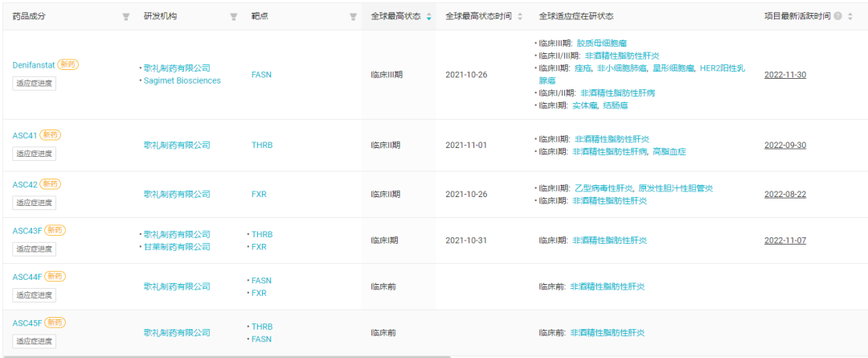Open the ASC42 drug link
This screenshot has height=358, width=868.
[24, 184]
